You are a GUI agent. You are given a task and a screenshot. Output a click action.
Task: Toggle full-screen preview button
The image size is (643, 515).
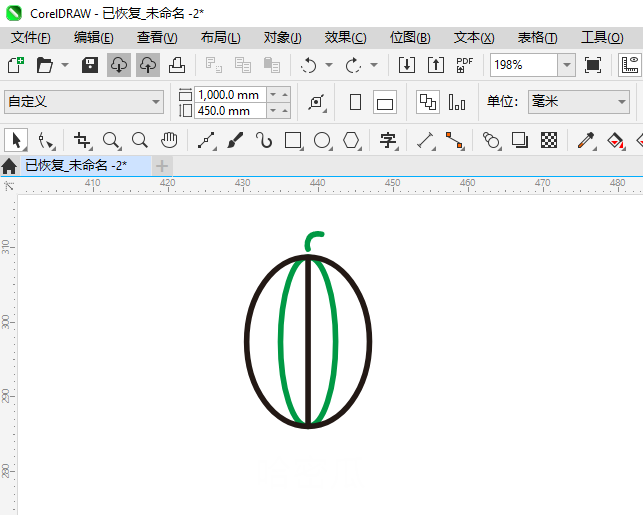pyautogui.click(x=593, y=65)
